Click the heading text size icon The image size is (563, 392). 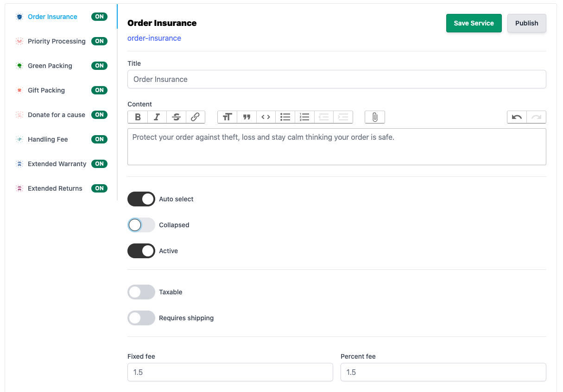click(227, 117)
